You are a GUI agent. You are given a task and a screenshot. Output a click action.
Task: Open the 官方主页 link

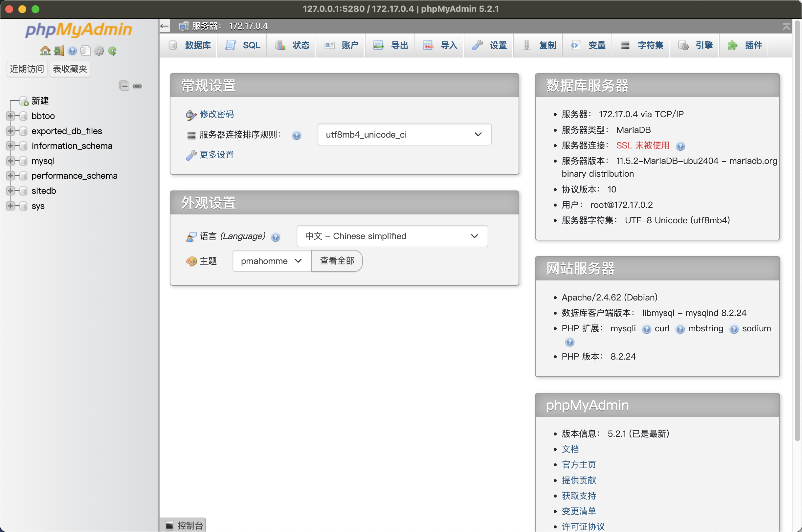(579, 465)
